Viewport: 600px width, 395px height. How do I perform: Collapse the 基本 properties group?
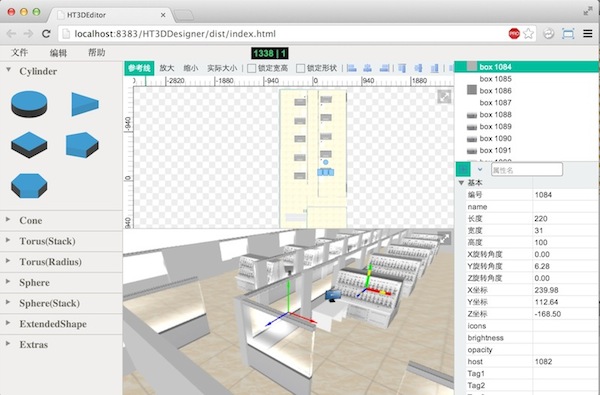click(461, 183)
